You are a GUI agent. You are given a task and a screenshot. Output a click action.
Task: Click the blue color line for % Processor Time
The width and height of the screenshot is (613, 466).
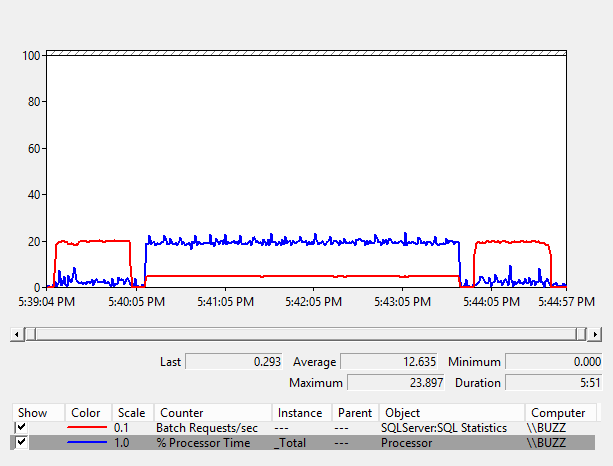click(x=87, y=443)
